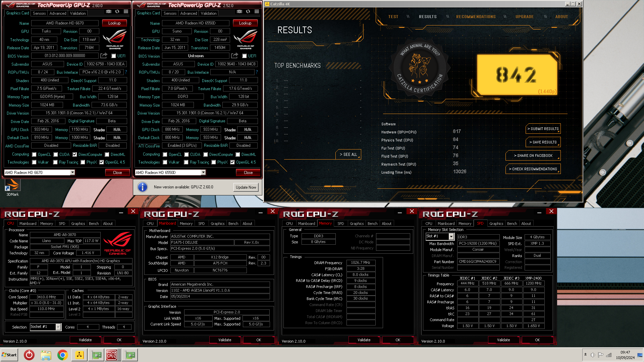Toggle Ray Tracing checkbox in HD 6550D window
The width and height of the screenshot is (644, 362).
(186, 162)
